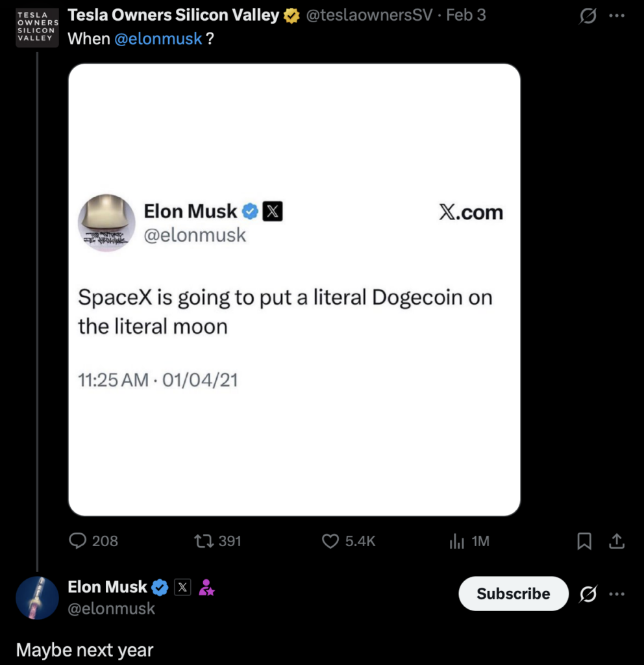Click Elon Musk's gold X affiliate badge

(x=182, y=586)
